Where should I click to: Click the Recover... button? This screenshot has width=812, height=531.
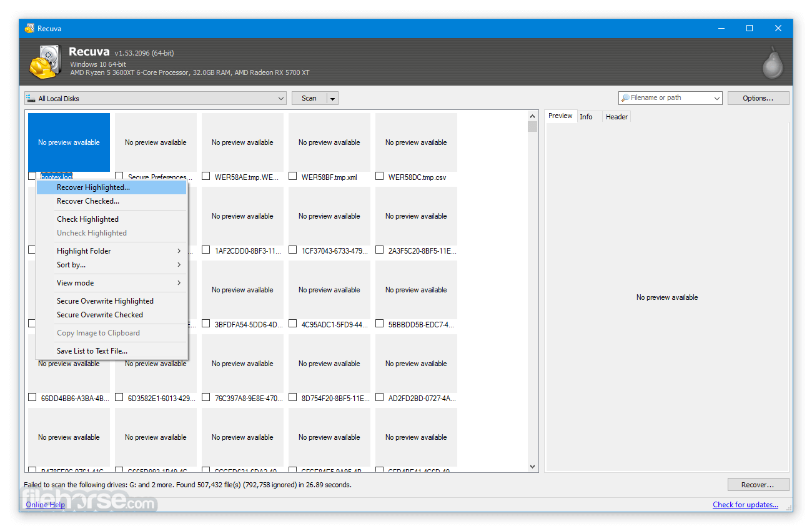pos(758,485)
